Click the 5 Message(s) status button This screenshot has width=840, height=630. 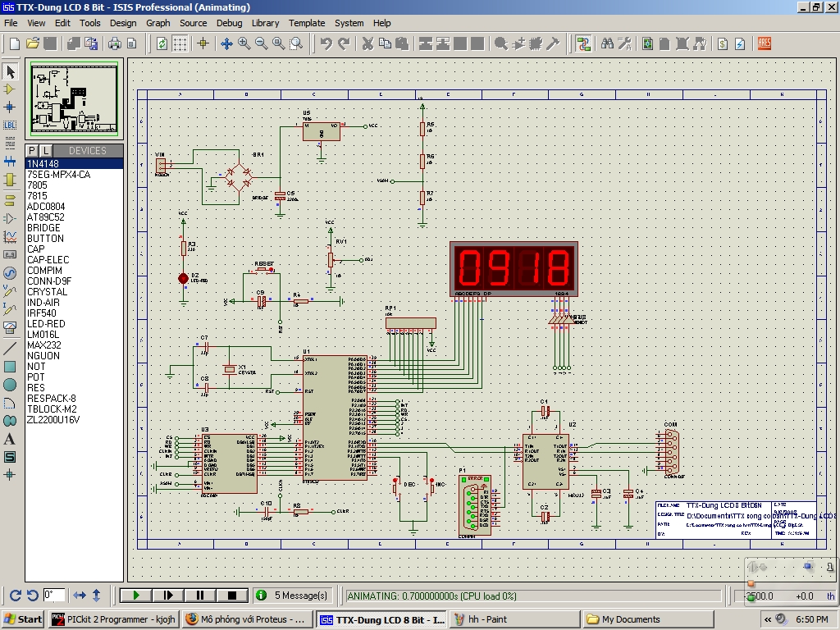click(x=292, y=596)
